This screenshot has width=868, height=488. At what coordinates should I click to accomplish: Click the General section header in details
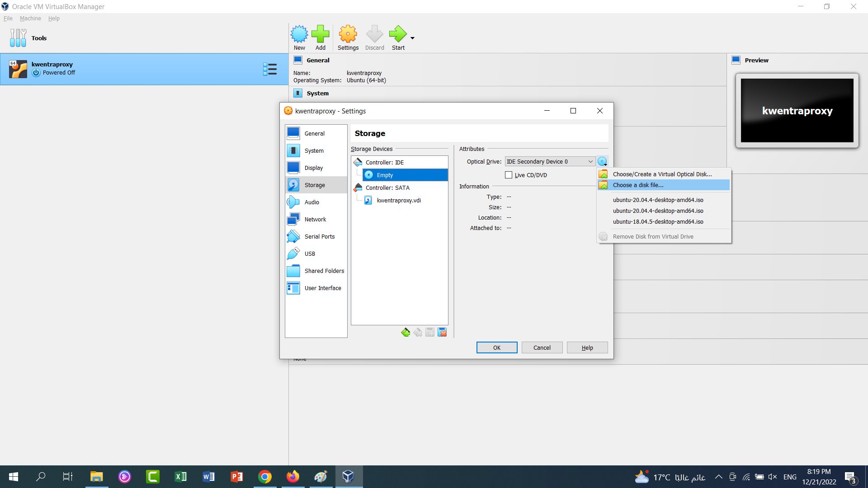click(x=318, y=60)
